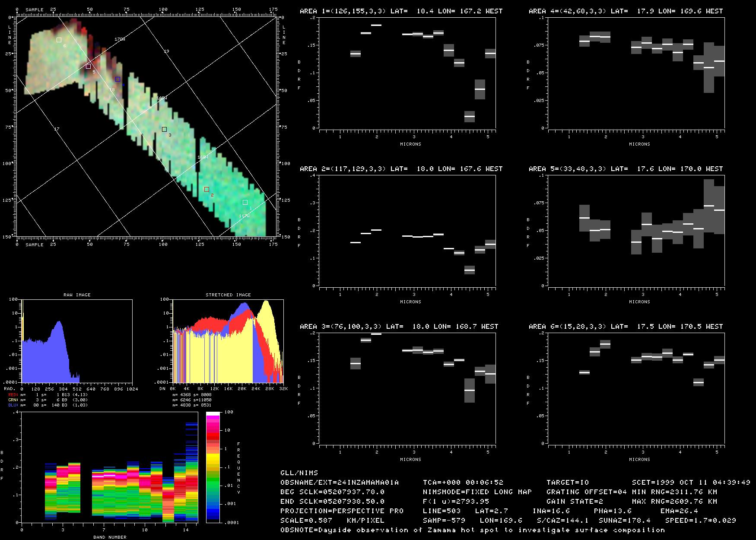Click the Raw Image histogram plot
The width and height of the screenshot is (756, 540).
77,341
